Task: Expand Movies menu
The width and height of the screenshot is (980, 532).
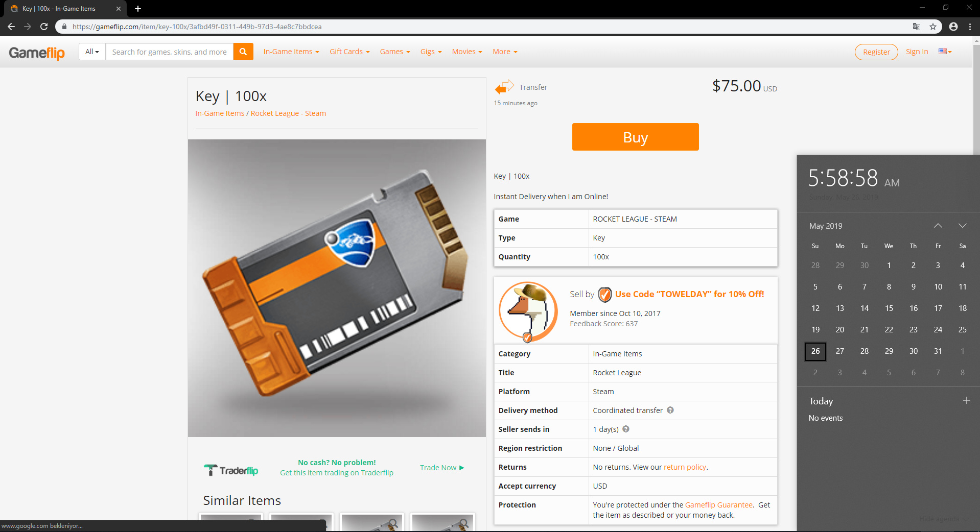Action: point(467,52)
